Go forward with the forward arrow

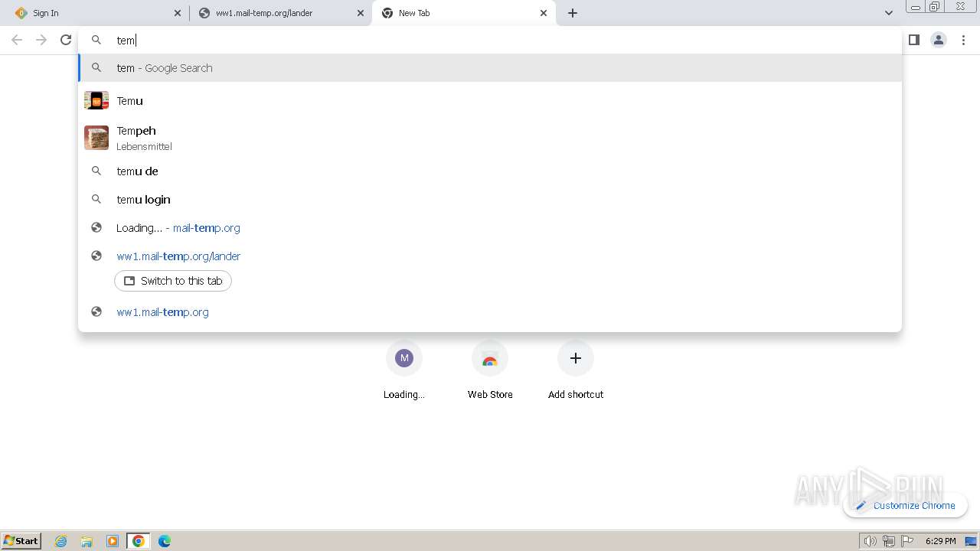coord(41,40)
